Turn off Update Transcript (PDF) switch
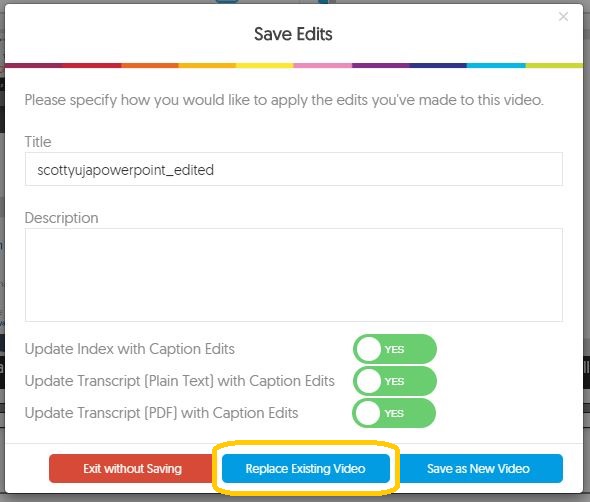The image size is (590, 502). pyautogui.click(x=394, y=413)
